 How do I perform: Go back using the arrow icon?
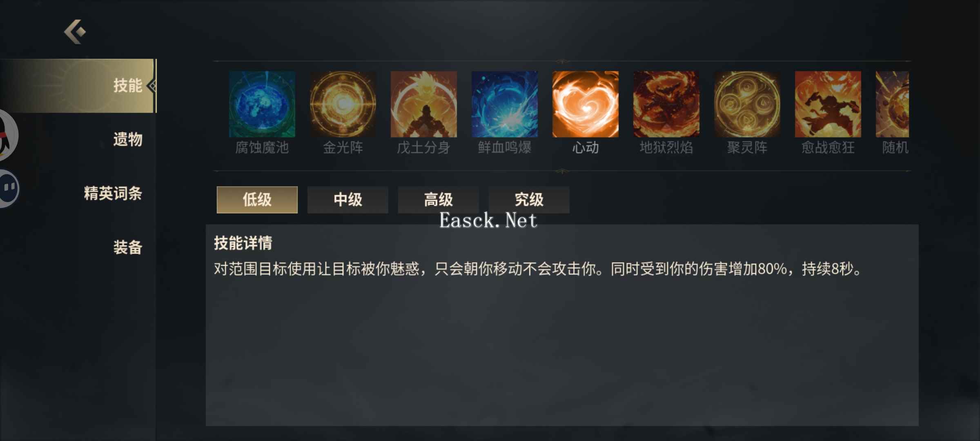click(x=75, y=31)
